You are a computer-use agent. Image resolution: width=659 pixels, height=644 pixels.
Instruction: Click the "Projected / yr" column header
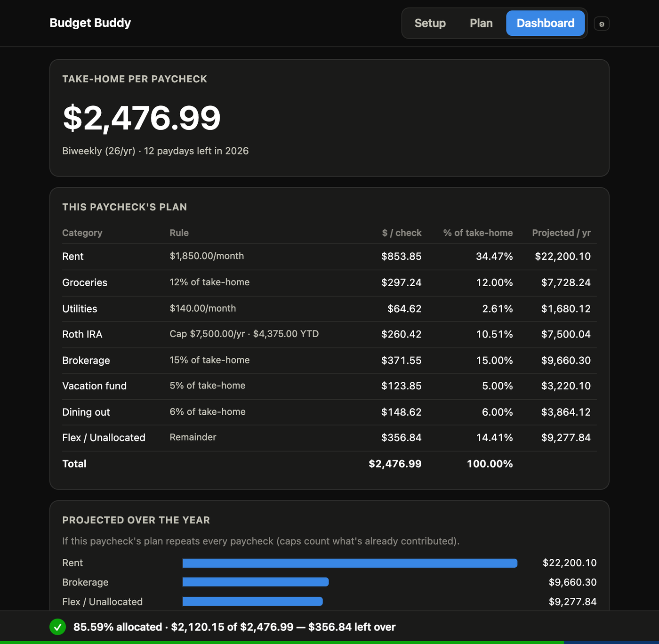[562, 233]
